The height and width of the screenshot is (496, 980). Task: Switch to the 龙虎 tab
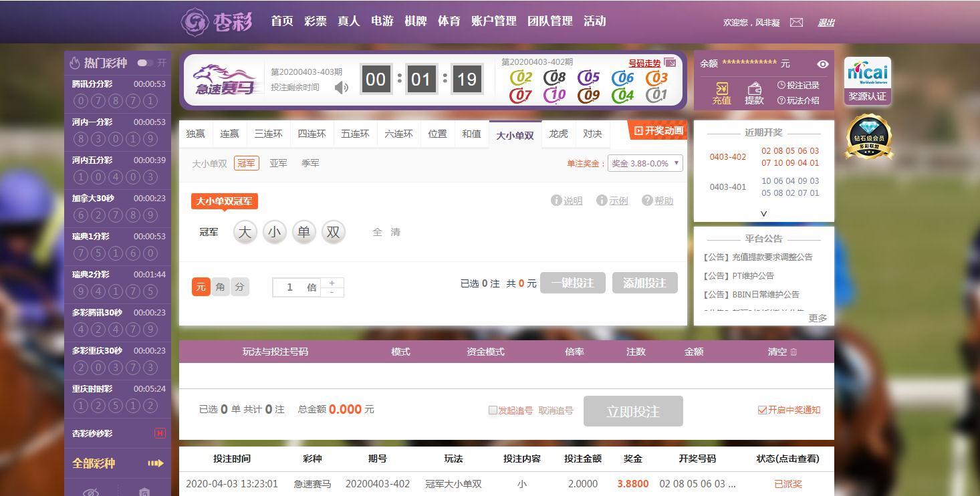tap(558, 134)
